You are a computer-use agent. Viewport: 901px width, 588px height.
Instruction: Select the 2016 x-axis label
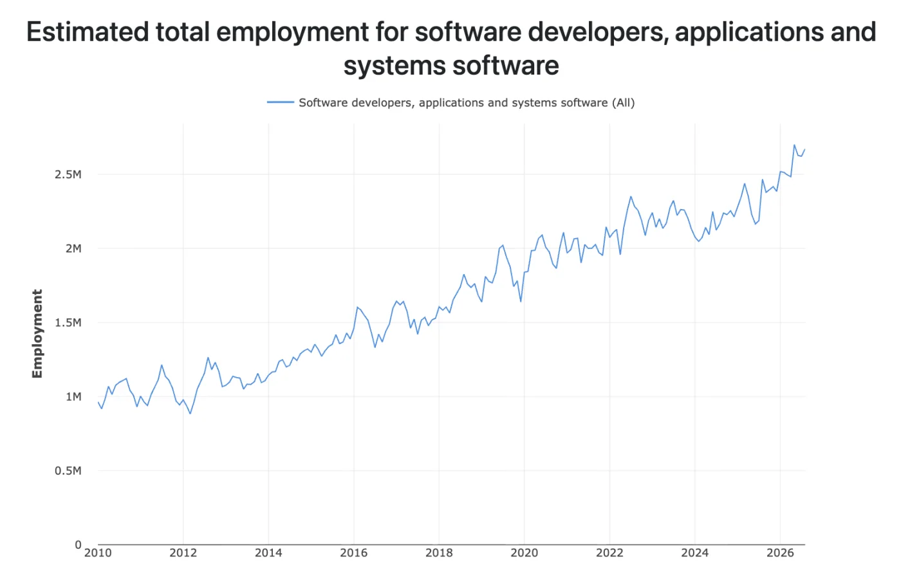pyautogui.click(x=353, y=553)
